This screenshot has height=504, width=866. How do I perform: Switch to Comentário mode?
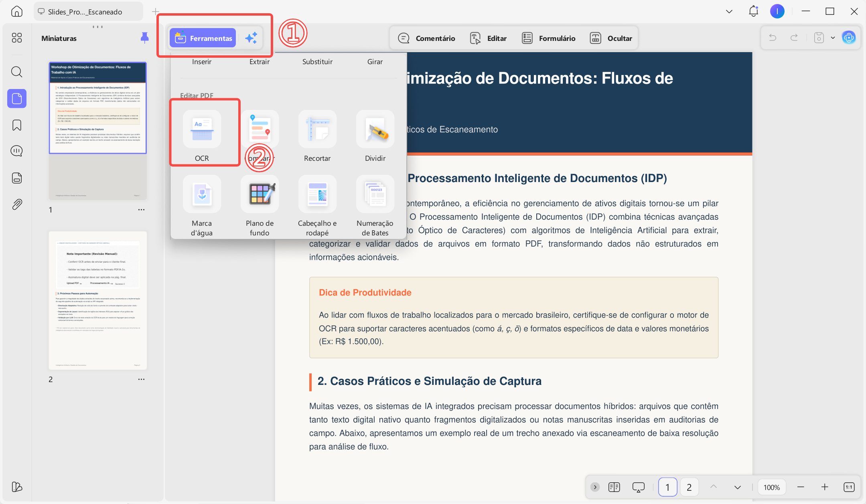pos(426,38)
